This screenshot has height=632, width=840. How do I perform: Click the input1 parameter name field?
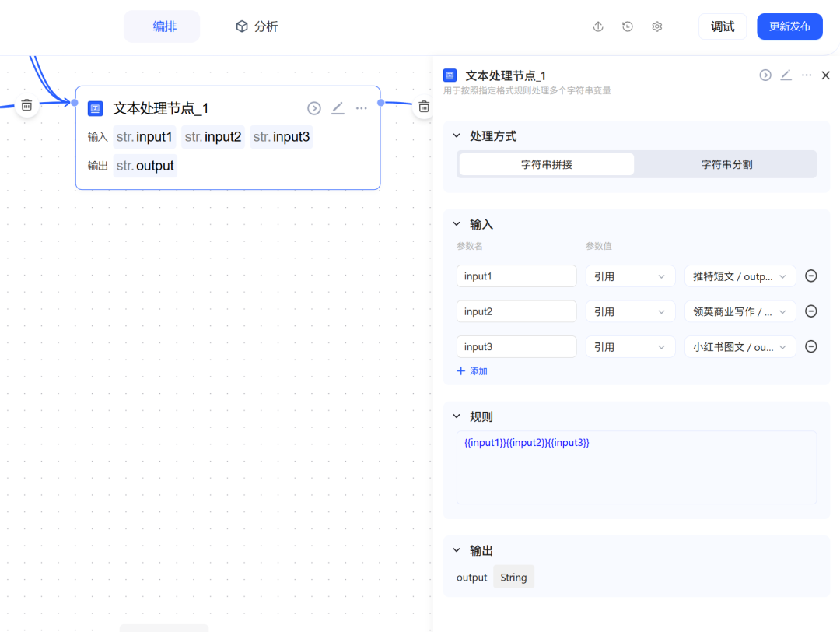coord(516,276)
